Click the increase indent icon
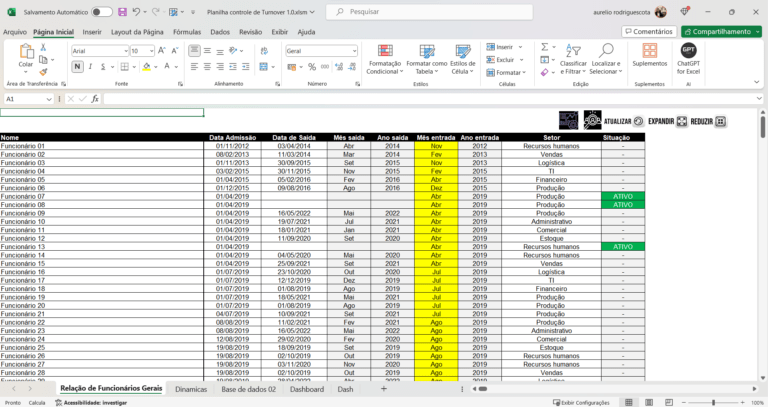The image size is (768, 407). (x=245, y=67)
